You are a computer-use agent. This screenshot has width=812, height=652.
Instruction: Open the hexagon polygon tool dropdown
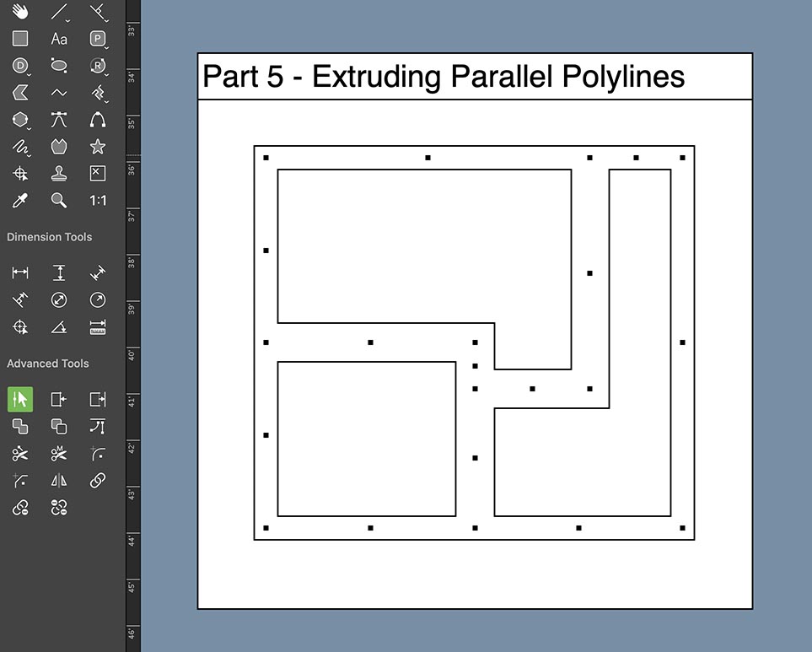click(x=28, y=127)
